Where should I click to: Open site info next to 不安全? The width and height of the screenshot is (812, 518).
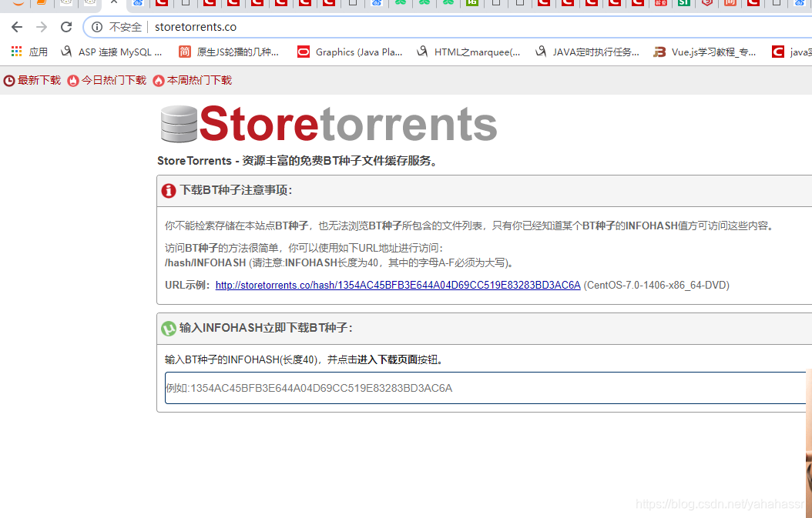coord(97,27)
